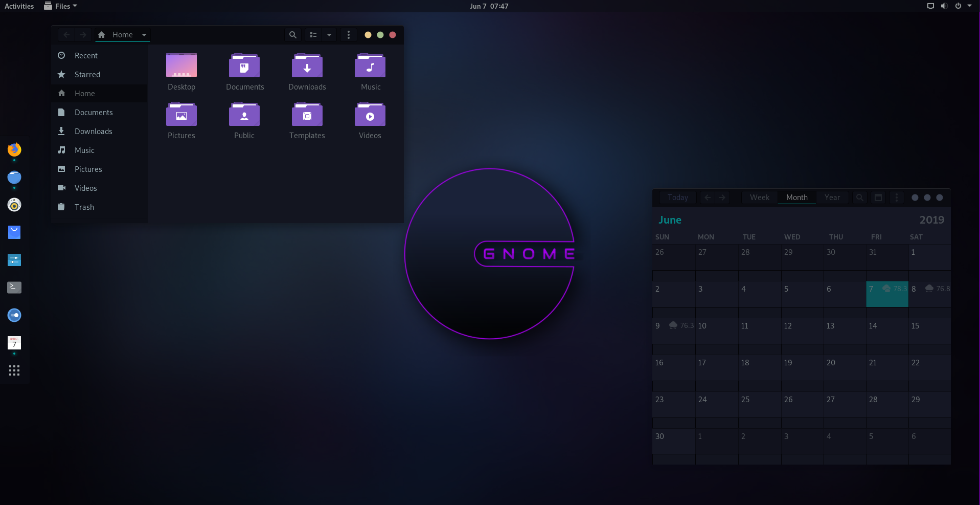
Task: Select June 12 in Calendar
Action: click(x=802, y=331)
